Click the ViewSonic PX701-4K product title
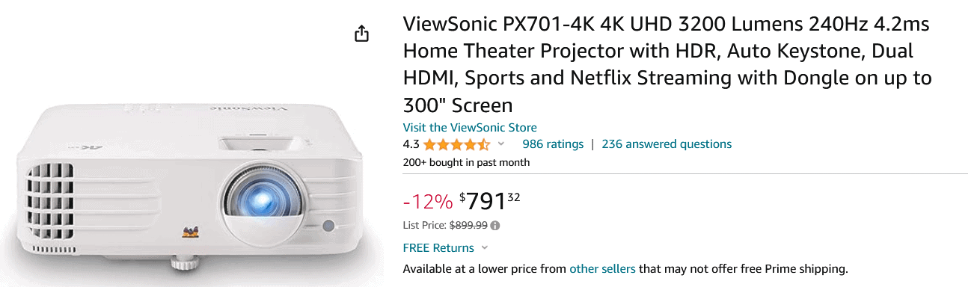The width and height of the screenshot is (980, 287). pos(667,64)
